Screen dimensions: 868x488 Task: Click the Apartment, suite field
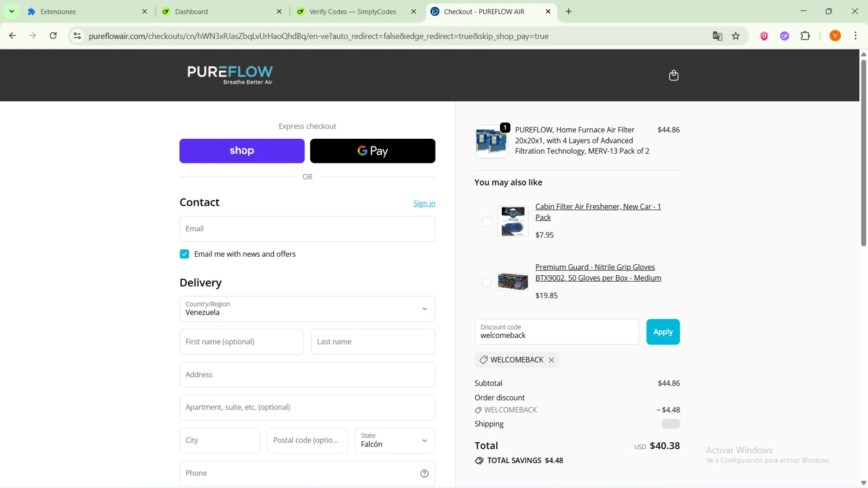click(307, 408)
